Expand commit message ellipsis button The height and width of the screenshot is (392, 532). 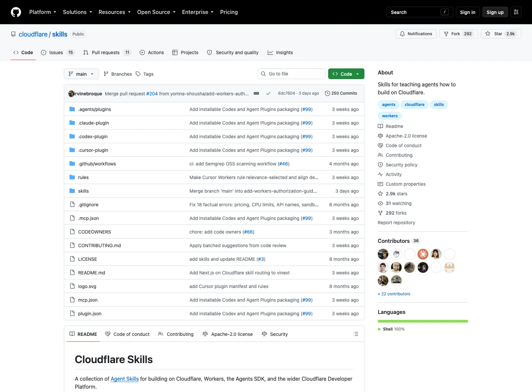(256, 93)
